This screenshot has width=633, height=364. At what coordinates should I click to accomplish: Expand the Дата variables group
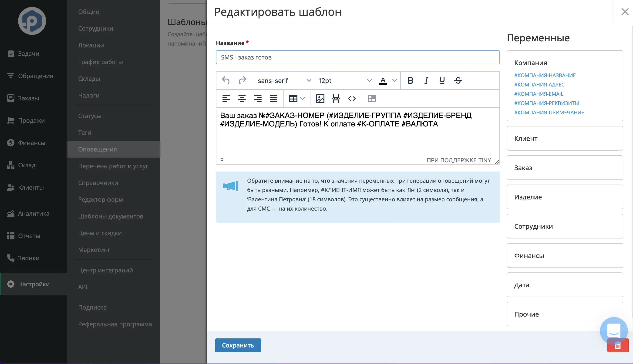pyautogui.click(x=565, y=285)
